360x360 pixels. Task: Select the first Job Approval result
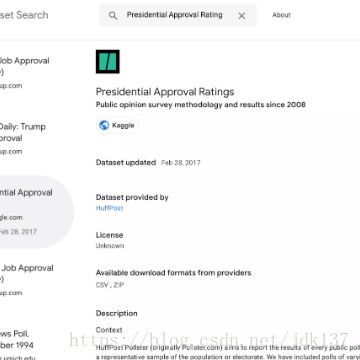pyautogui.click(x=25, y=73)
